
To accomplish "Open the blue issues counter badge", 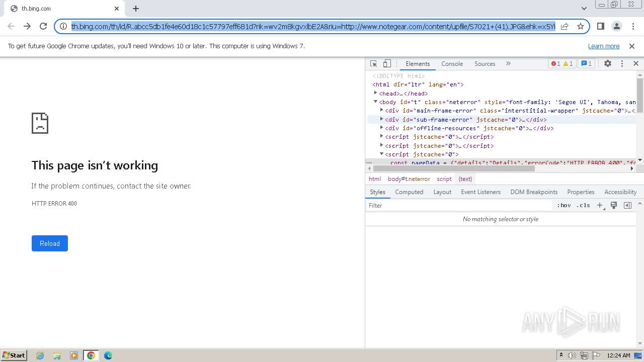I will 586,64.
